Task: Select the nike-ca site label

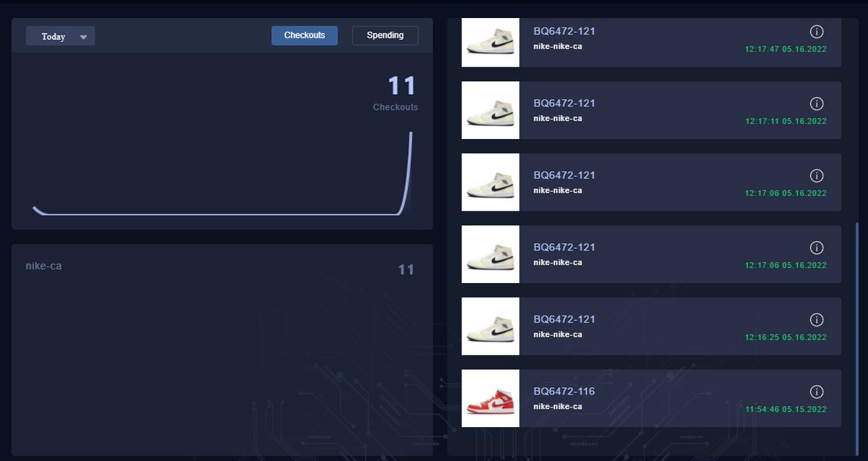Action: click(44, 266)
